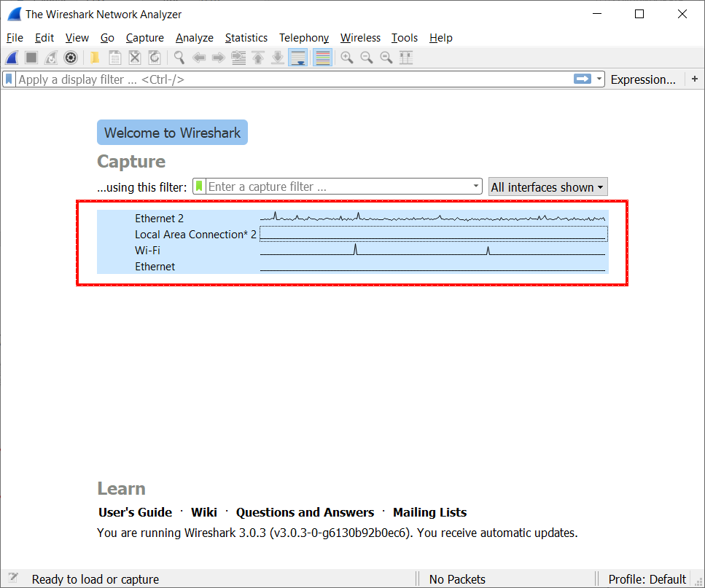
Task: Click the No Packets status entry
Action: pyautogui.click(x=457, y=579)
